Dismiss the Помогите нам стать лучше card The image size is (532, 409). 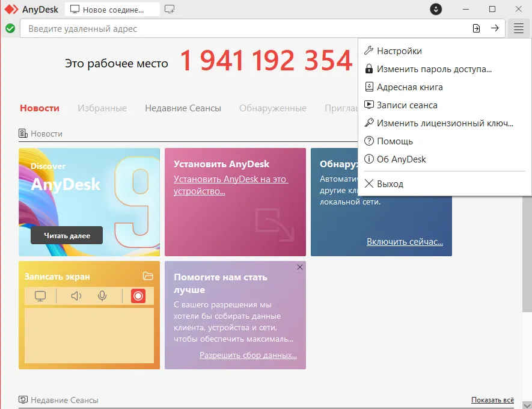pyautogui.click(x=300, y=267)
